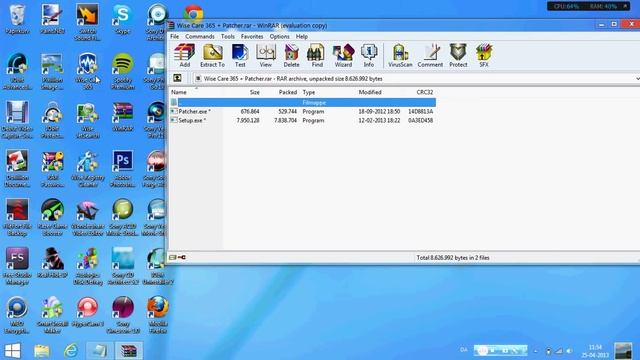Open Recycle Bin desktop icon
640x360 pixels.
(17, 19)
